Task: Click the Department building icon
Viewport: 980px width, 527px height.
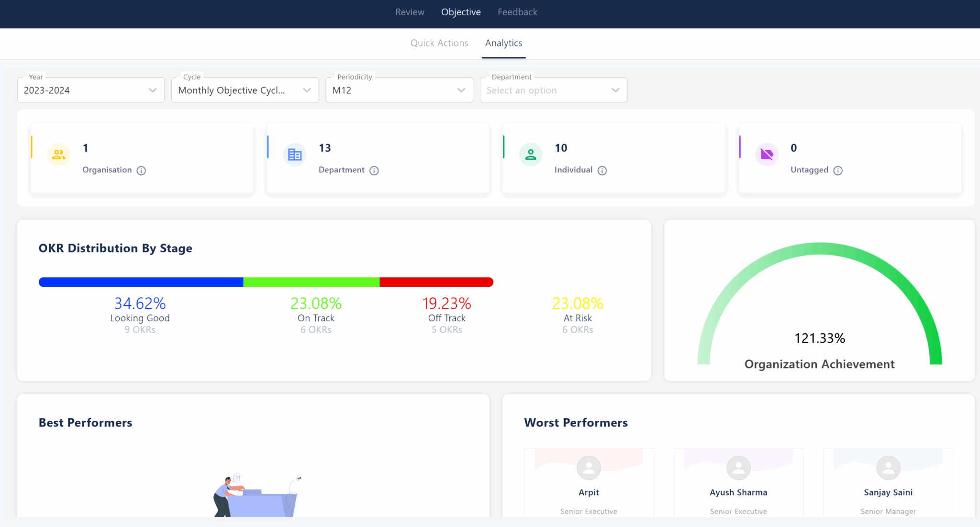Action: (x=294, y=154)
